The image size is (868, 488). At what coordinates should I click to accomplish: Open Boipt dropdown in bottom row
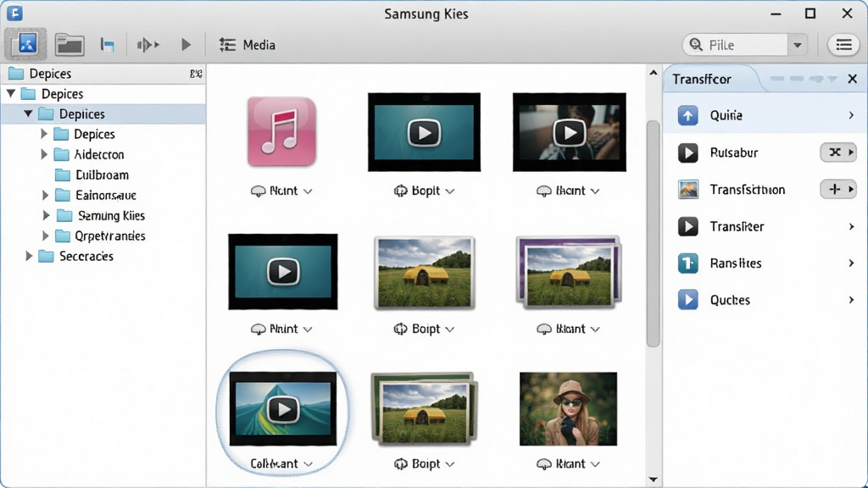click(449, 464)
